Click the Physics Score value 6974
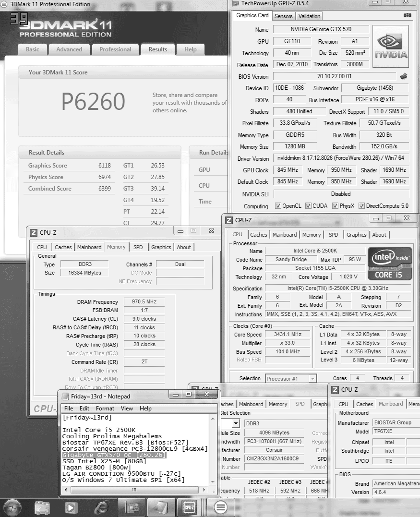 point(105,177)
